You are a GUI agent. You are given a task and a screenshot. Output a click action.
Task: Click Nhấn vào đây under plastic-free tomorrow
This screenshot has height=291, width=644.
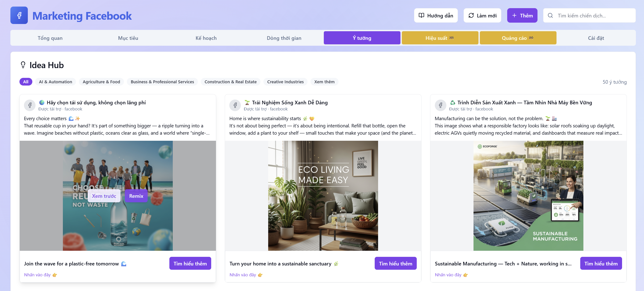pyautogui.click(x=40, y=275)
